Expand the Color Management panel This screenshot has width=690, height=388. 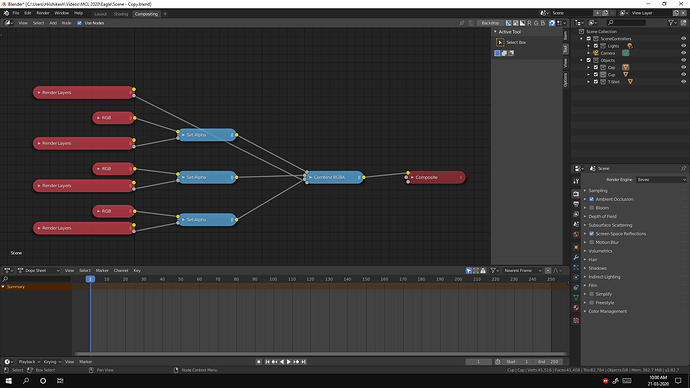[x=607, y=311]
